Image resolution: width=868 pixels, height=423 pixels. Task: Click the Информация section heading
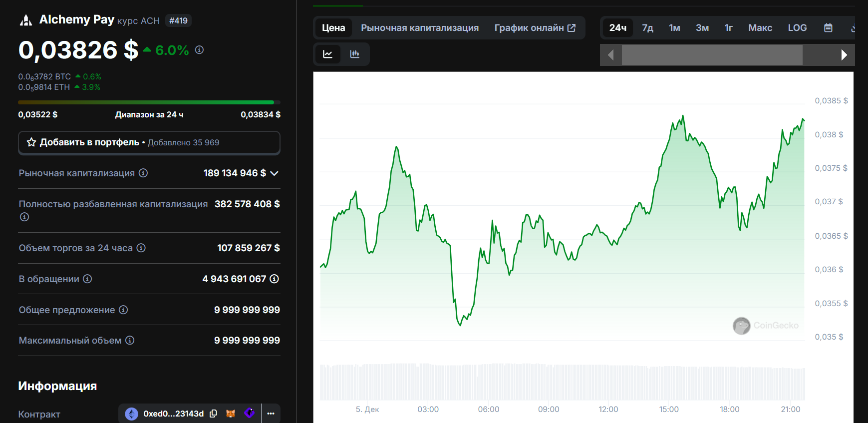pos(57,386)
